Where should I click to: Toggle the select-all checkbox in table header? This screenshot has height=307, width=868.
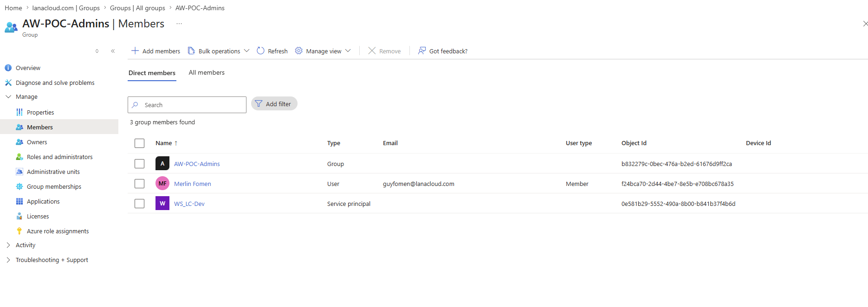tap(140, 143)
